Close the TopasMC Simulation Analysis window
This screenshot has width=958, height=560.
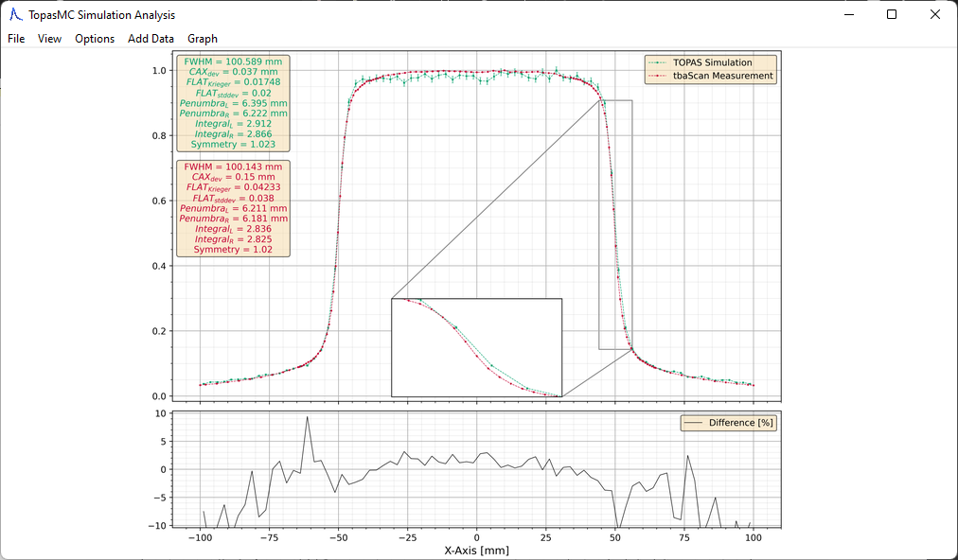[935, 14]
